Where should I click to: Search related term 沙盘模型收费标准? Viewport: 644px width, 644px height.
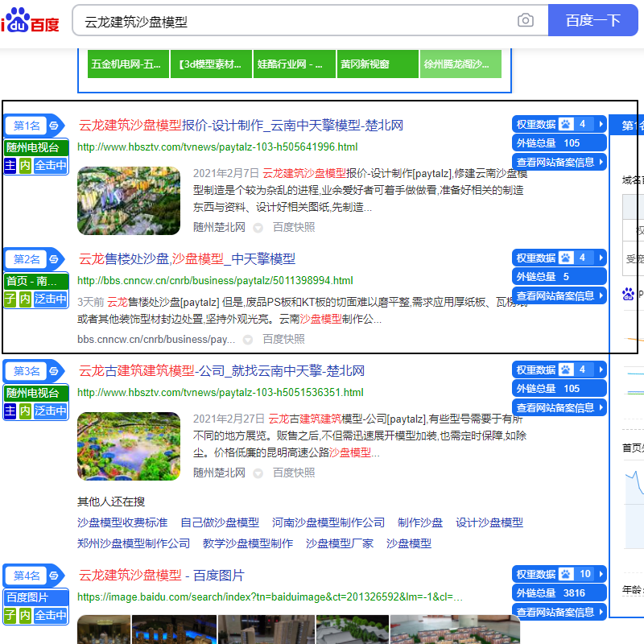[122, 522]
